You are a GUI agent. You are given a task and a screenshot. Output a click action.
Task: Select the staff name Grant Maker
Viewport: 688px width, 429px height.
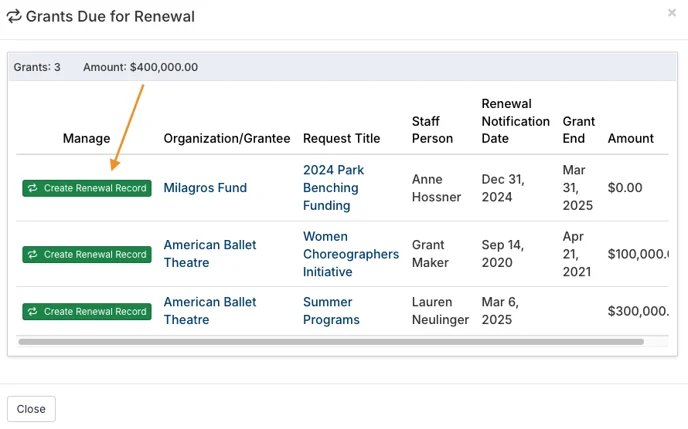430,254
